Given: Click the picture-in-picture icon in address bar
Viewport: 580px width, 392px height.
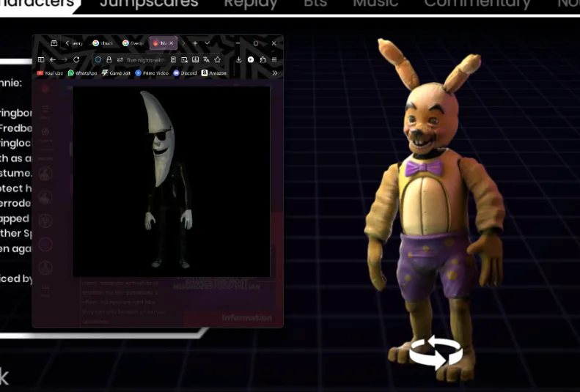Looking at the screenshot, I should pyautogui.click(x=184, y=59).
